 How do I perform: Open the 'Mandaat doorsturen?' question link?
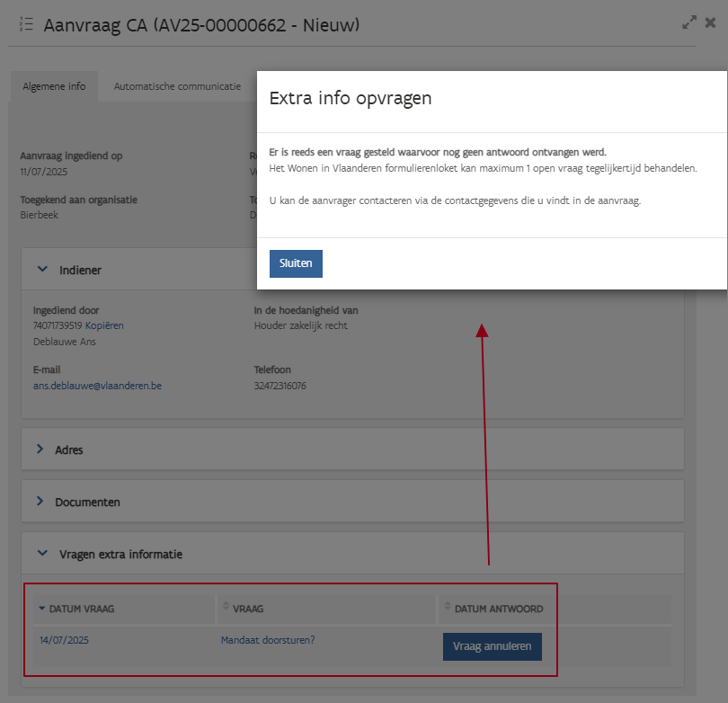point(268,640)
